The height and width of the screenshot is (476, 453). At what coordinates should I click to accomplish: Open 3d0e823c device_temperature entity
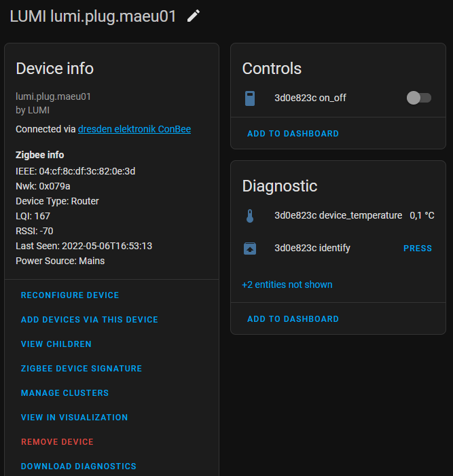point(338,215)
